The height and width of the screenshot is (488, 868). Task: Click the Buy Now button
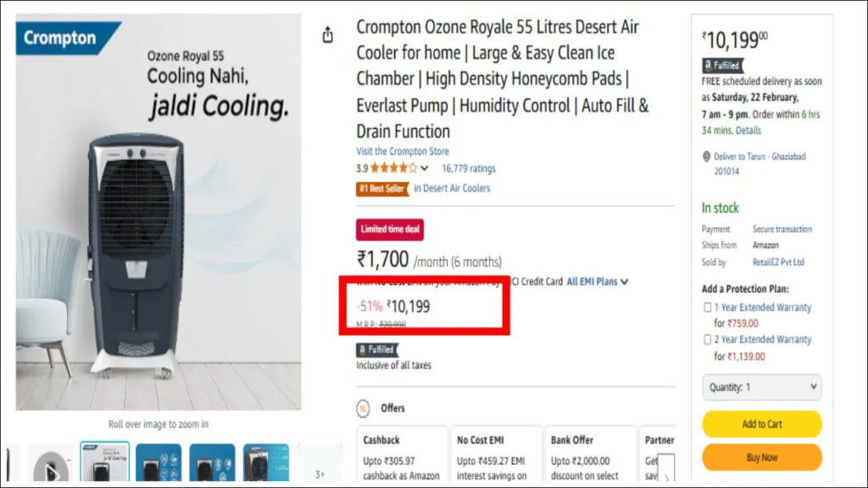tap(762, 457)
